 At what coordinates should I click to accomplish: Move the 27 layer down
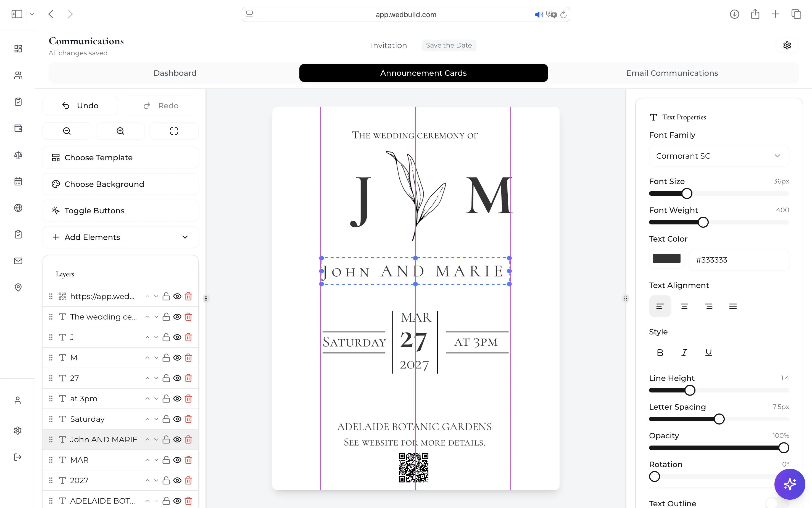[156, 378]
